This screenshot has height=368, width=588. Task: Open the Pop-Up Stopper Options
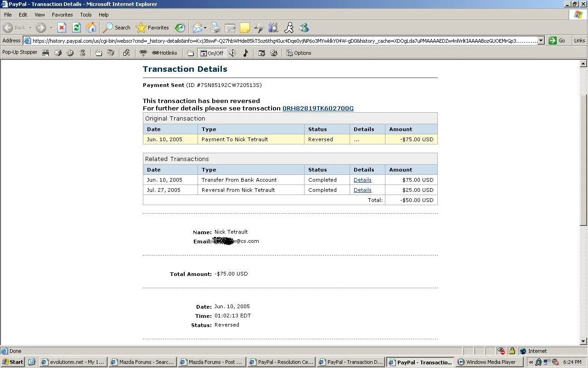[x=299, y=53]
